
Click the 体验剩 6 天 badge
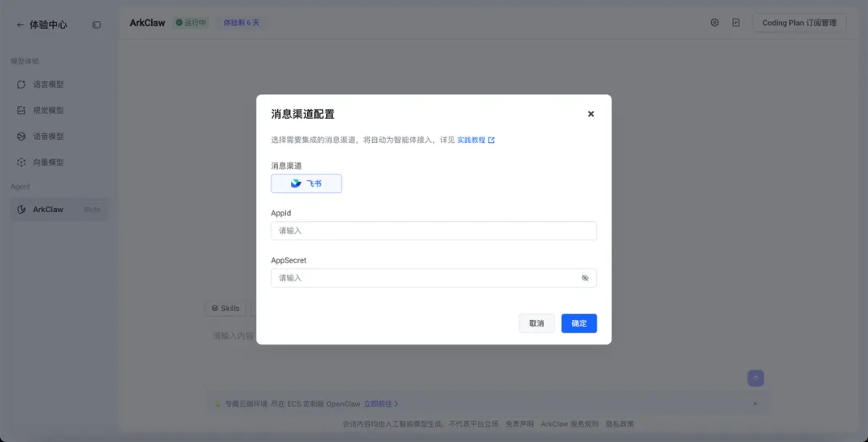tap(241, 23)
